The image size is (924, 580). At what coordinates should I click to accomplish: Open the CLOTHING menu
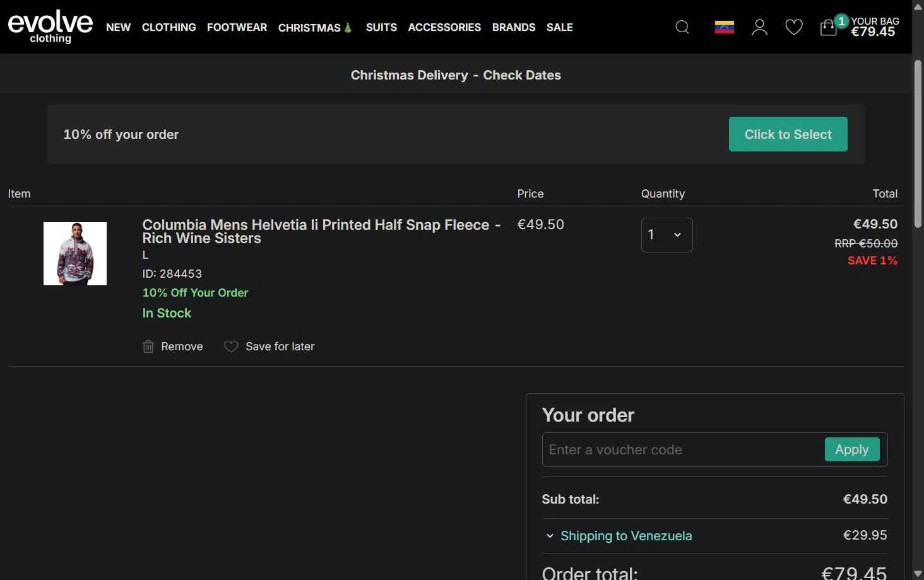[x=169, y=27]
